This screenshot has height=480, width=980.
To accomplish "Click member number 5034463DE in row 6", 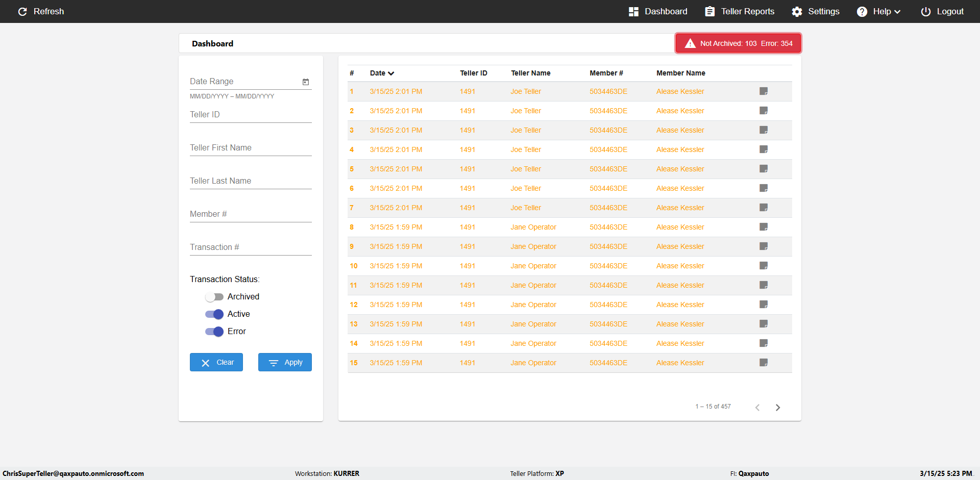I will (608, 188).
